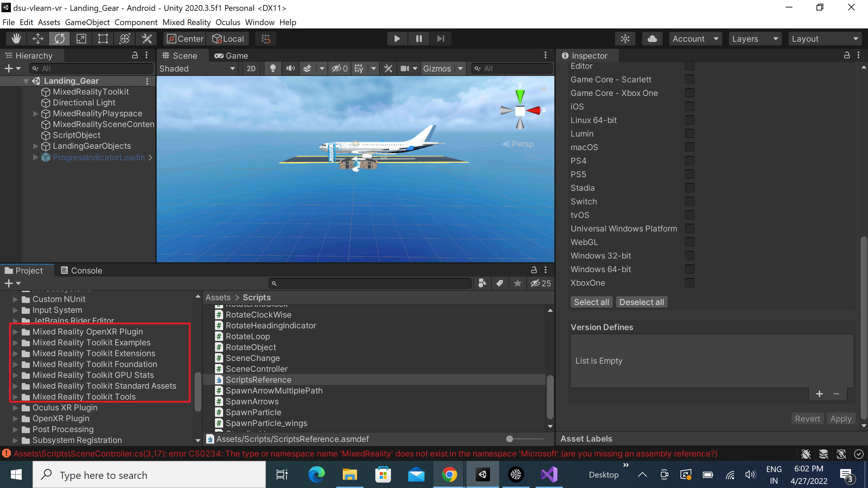Viewport: 868px width, 488px height.
Task: Select the Scale tool
Action: click(81, 39)
